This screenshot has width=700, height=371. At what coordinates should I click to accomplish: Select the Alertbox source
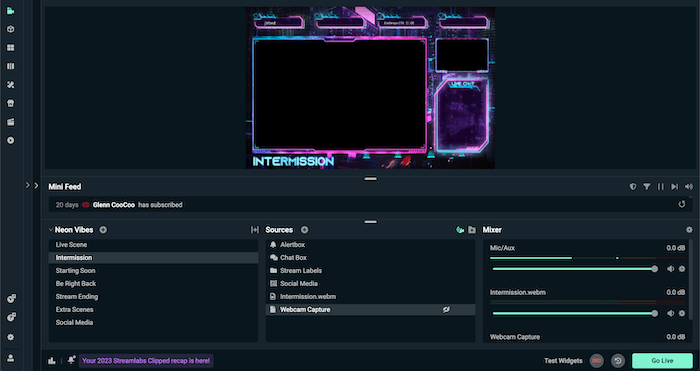coord(371,245)
